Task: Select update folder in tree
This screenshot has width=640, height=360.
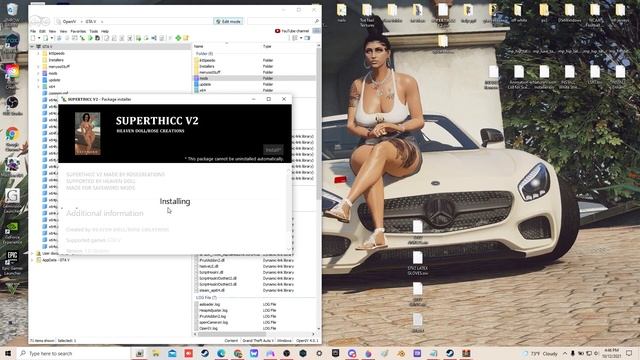Action: point(55,80)
